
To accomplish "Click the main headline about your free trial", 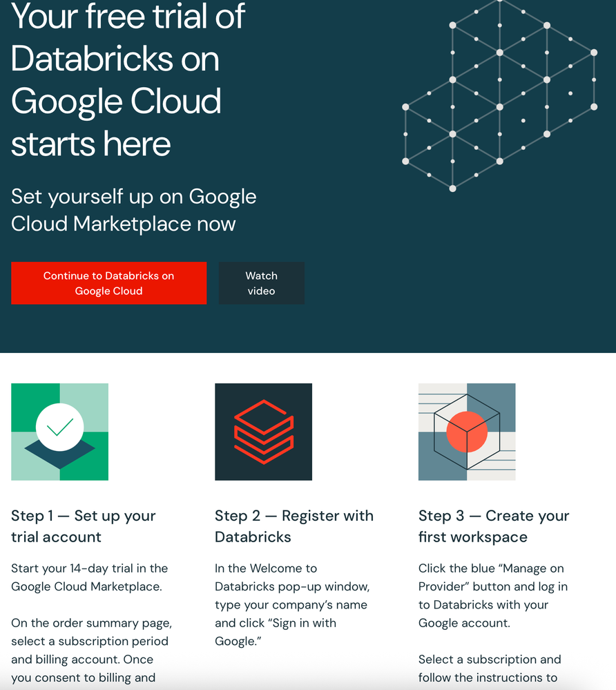I will (x=128, y=79).
